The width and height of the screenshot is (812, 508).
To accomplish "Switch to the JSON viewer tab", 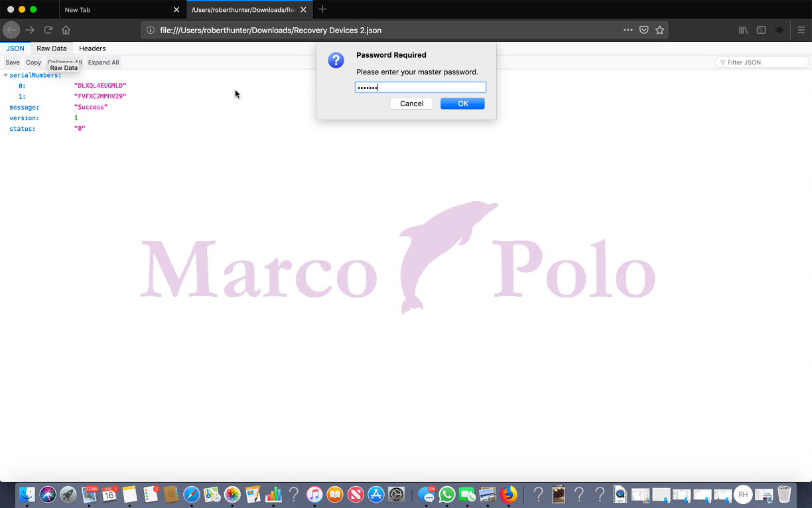I will click(x=15, y=48).
